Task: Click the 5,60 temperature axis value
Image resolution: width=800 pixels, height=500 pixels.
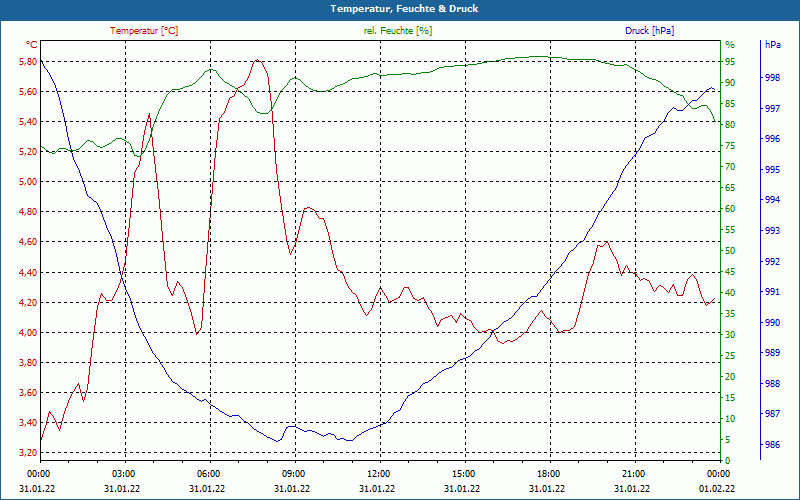Action: [28, 92]
